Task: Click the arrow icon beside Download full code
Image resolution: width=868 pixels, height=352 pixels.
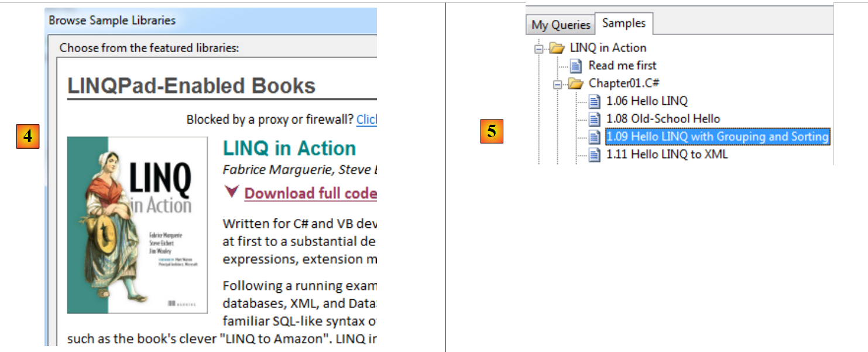Action: (x=232, y=192)
